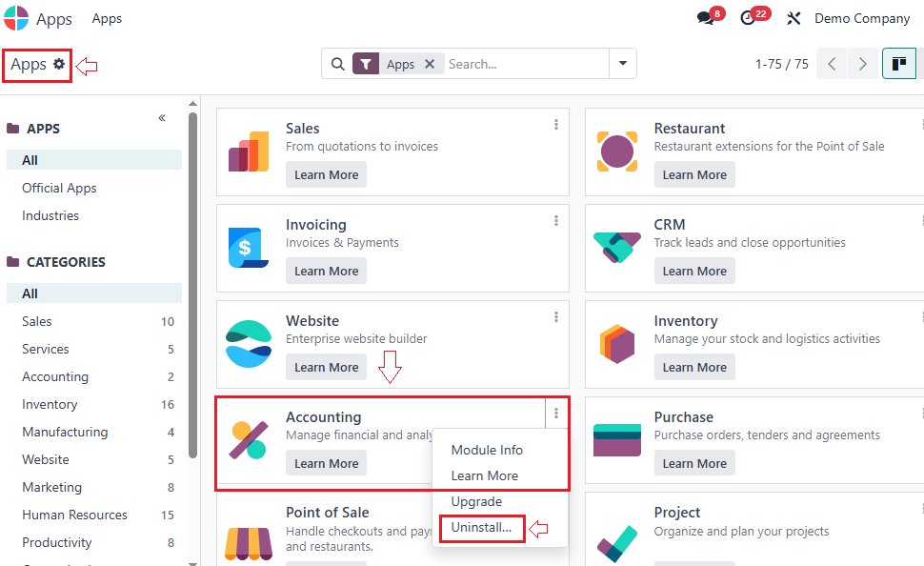
Task: Click the debug tools wrench icon
Action: click(x=793, y=18)
